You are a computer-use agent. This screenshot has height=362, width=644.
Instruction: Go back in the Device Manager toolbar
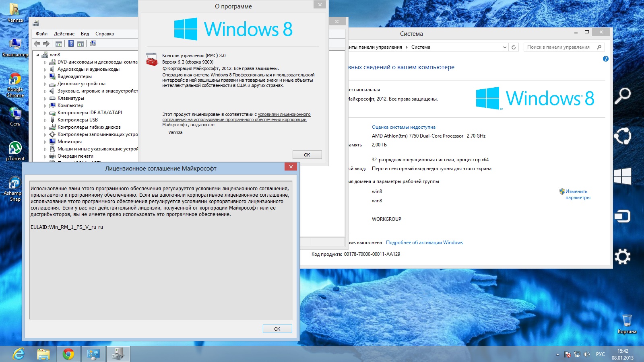[x=37, y=44]
